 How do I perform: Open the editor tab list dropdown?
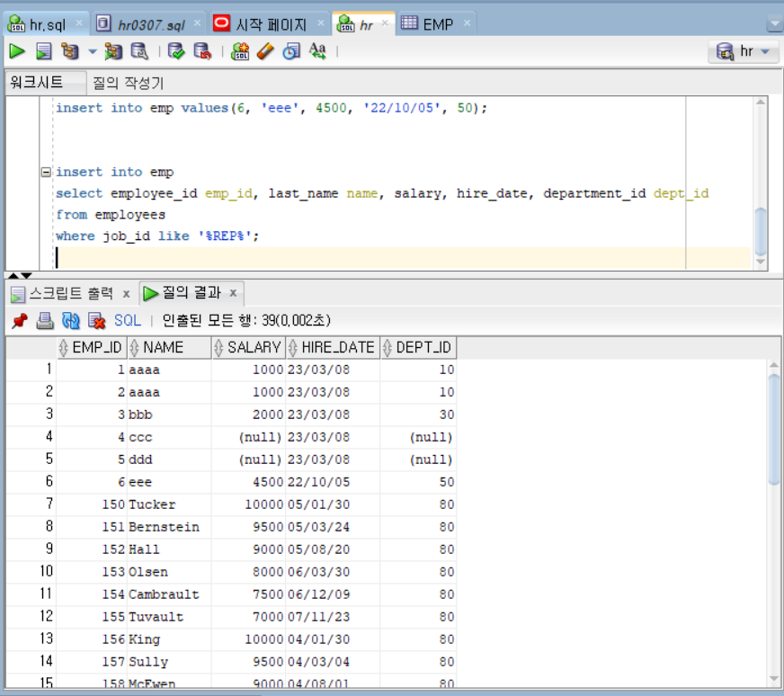point(774,23)
